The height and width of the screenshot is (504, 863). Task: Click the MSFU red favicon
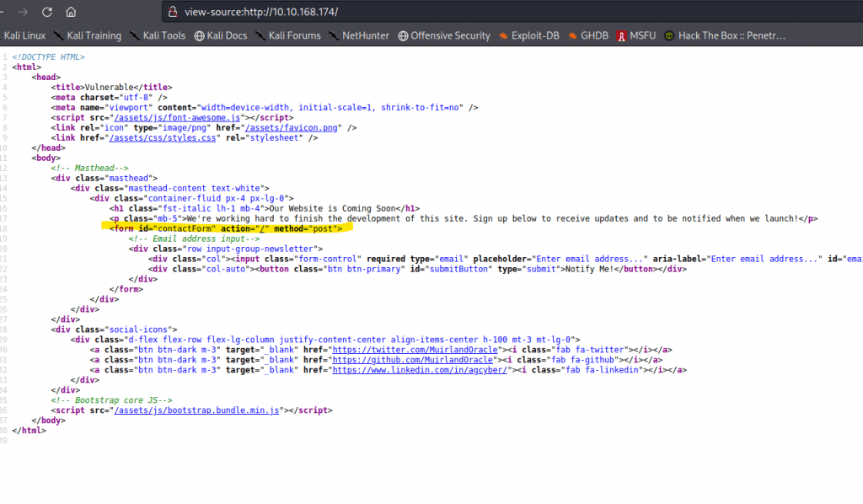[x=621, y=35]
